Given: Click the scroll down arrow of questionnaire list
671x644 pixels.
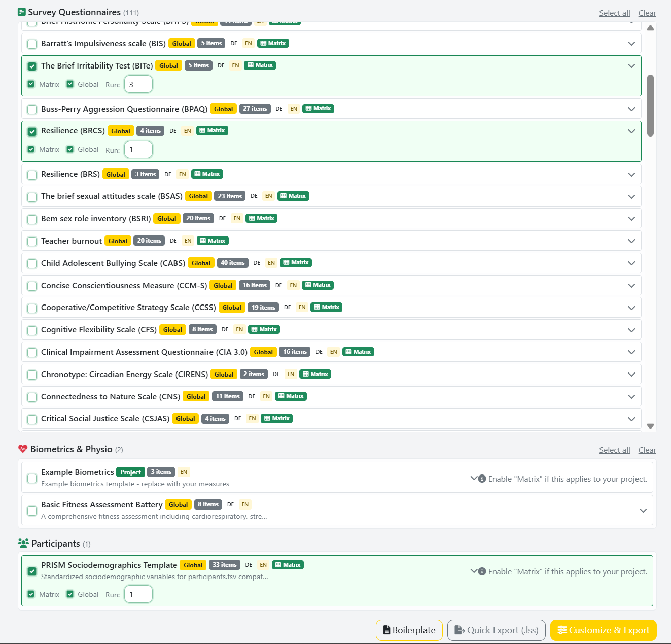Looking at the screenshot, I should click(650, 426).
